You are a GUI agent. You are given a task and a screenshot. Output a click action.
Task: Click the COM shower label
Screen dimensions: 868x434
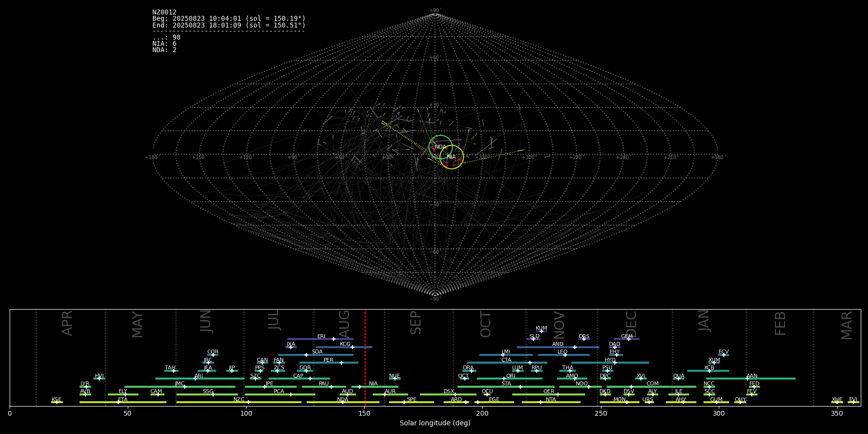pyautogui.click(x=652, y=384)
